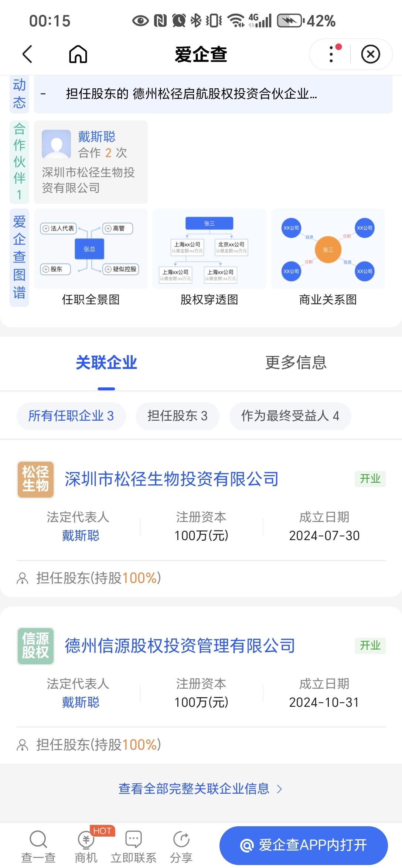Tap the 4G signal bars in status bar
The width and height of the screenshot is (402, 868).
(x=260, y=21)
